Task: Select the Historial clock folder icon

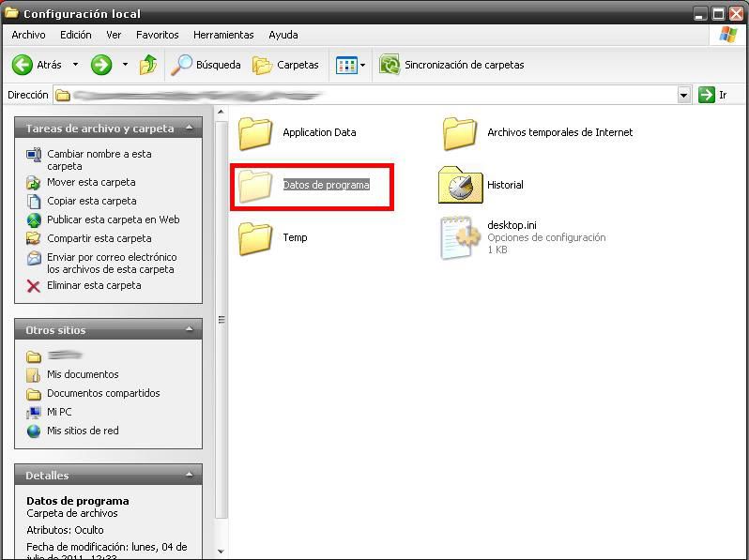Action: (460, 185)
